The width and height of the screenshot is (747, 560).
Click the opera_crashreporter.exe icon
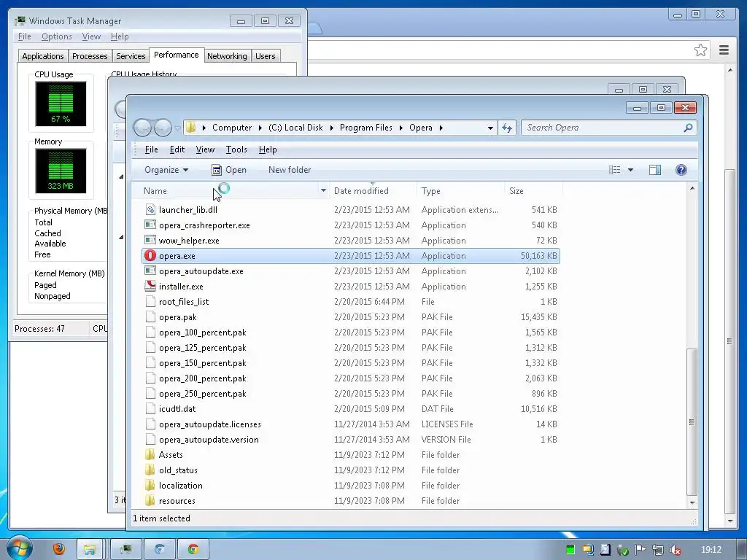click(150, 225)
